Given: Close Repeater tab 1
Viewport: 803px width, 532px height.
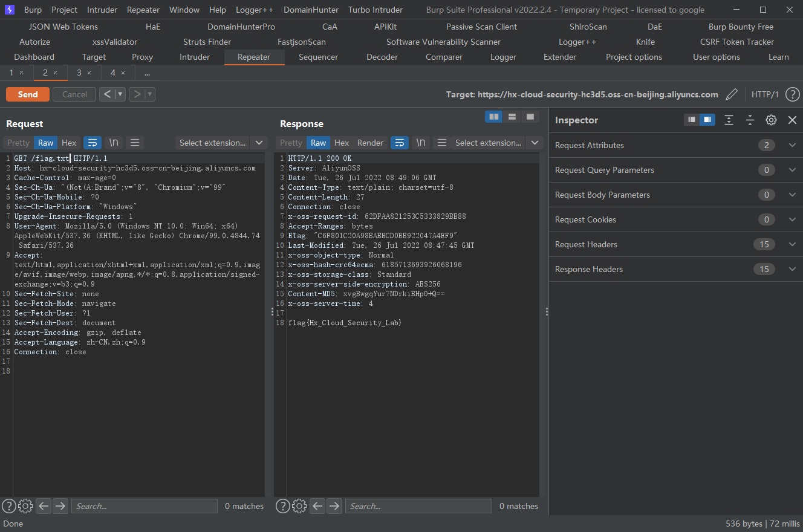Looking at the screenshot, I should click(21, 73).
